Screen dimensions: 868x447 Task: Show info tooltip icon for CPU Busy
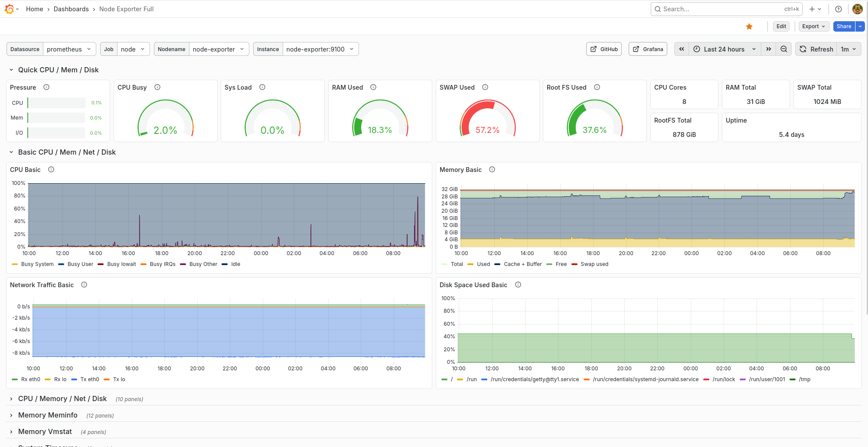pos(157,87)
